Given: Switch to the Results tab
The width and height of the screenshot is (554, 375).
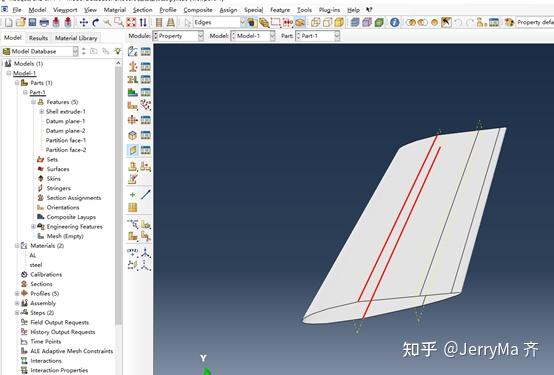Looking at the screenshot, I should click(38, 38).
